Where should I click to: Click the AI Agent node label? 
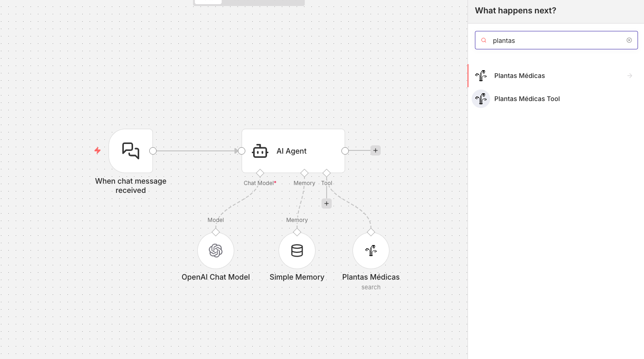292,151
